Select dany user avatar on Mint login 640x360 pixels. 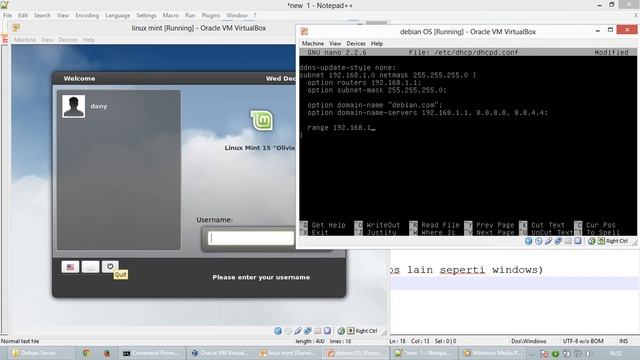(74, 106)
